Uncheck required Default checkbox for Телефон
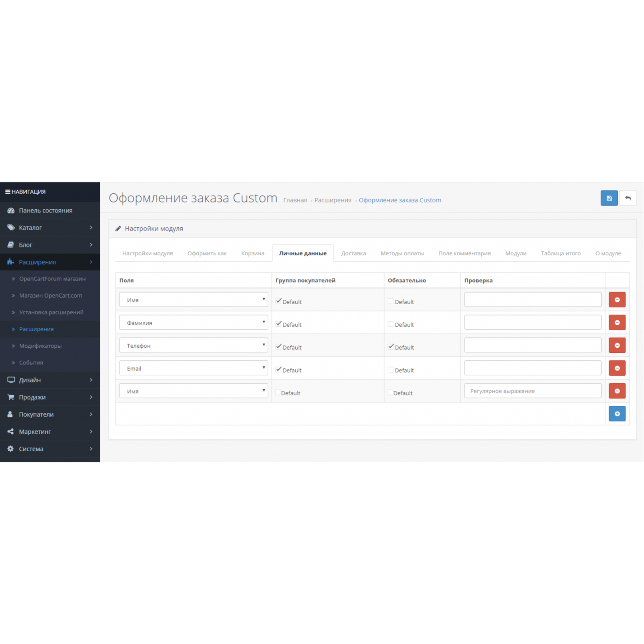This screenshot has width=644, height=644. click(x=391, y=347)
